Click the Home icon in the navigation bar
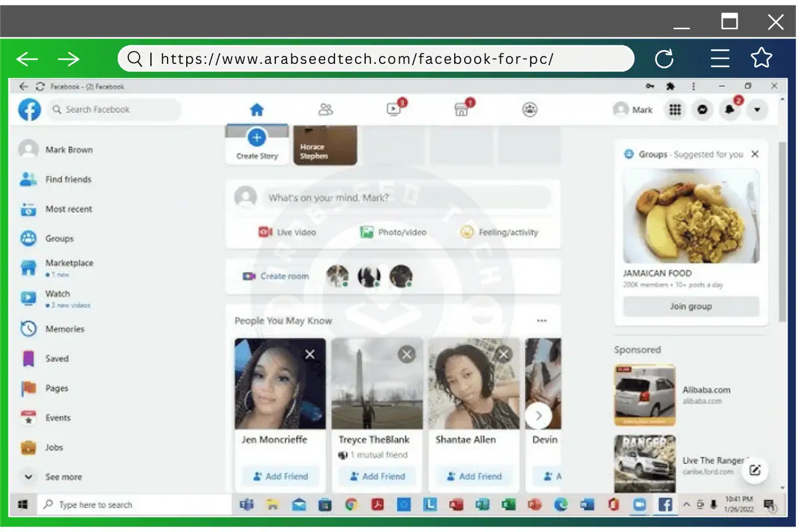 [257, 109]
